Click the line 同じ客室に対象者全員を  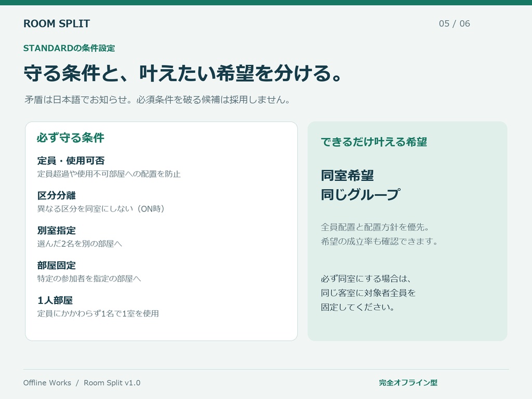[368, 293]
